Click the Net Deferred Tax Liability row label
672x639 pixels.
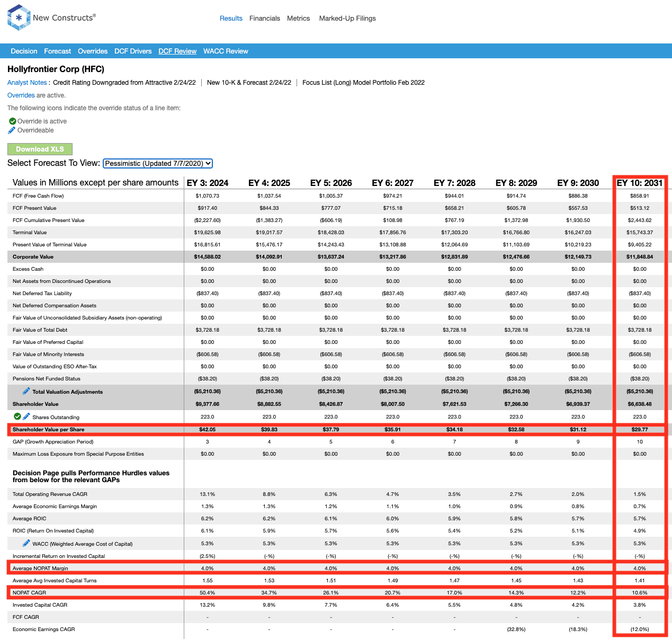tap(42, 294)
